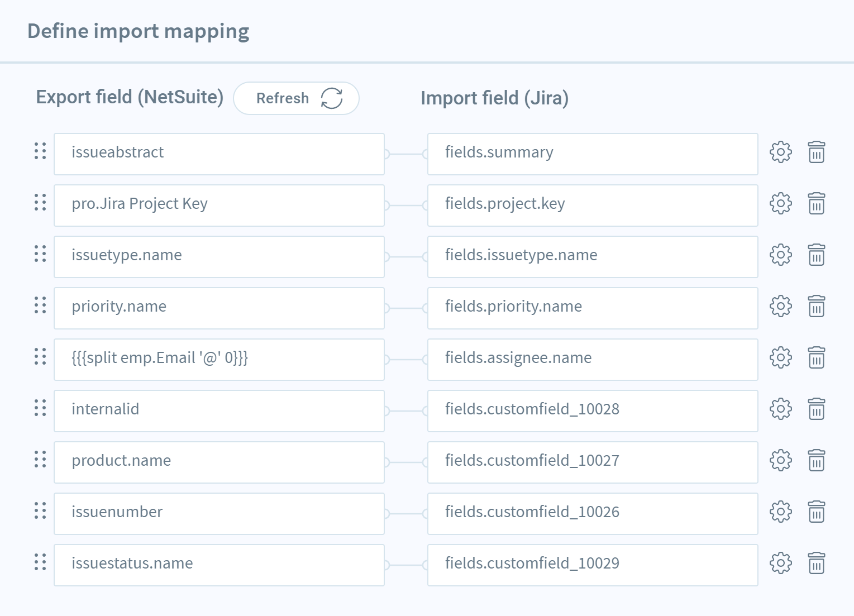854x616 pixels.
Task: Edit the split emp.Email export field
Action: tap(219, 360)
